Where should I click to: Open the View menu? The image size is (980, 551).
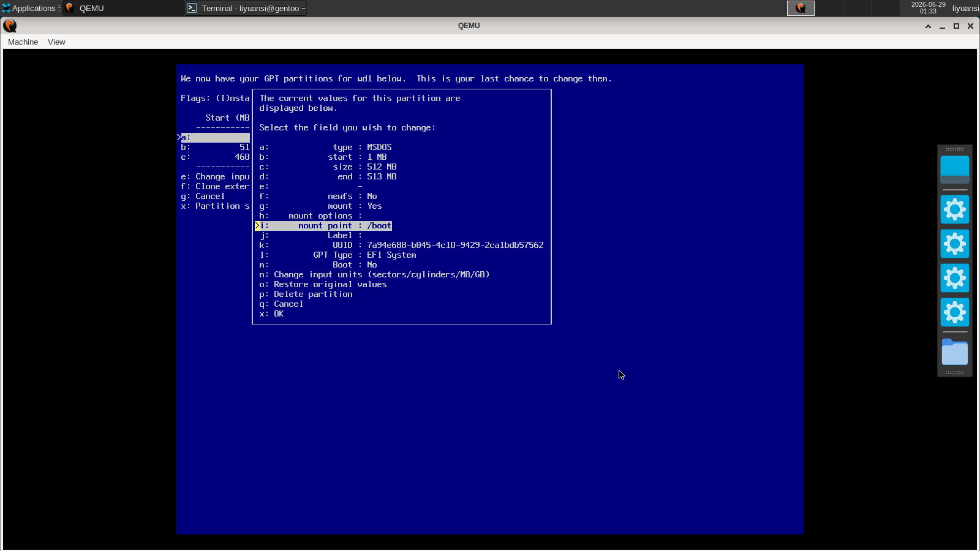56,42
